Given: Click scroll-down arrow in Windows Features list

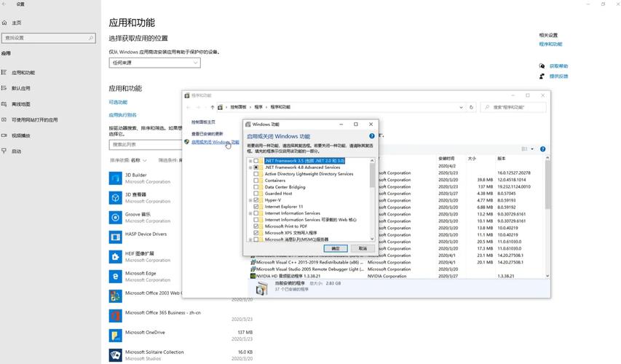Looking at the screenshot, I should pos(372,239).
